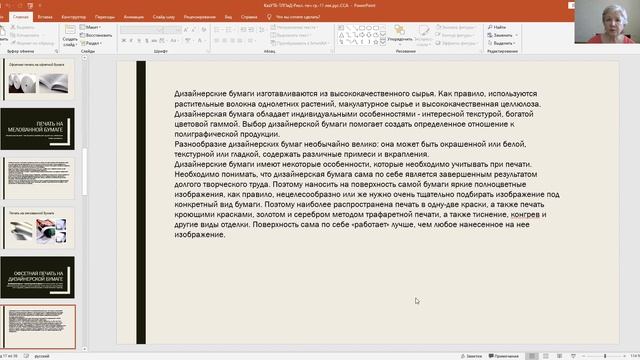The image size is (640, 360).
Task: Select the star shape in gallery
Action: click(376, 42)
